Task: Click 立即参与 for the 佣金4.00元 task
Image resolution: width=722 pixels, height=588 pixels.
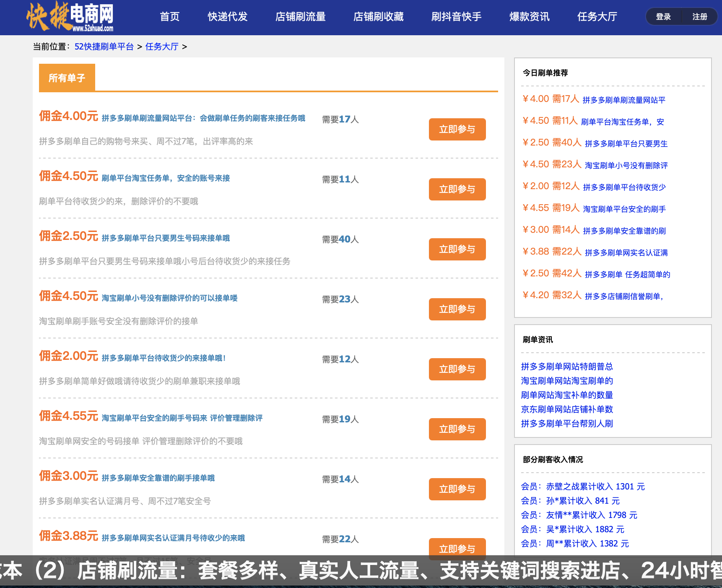Action: [x=457, y=129]
